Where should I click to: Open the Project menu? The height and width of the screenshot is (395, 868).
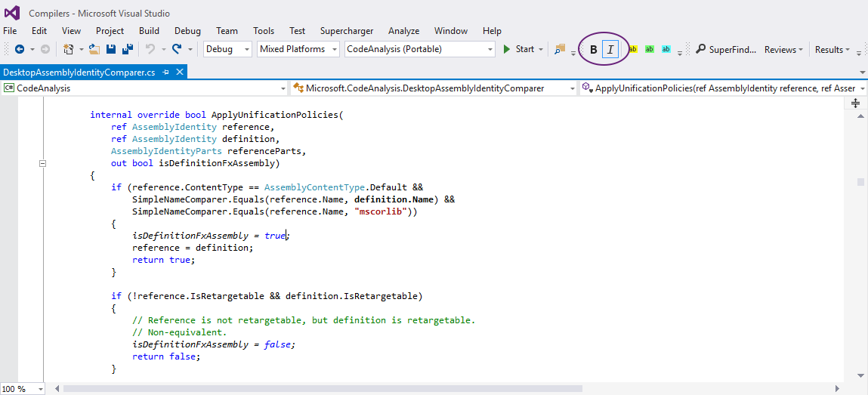coord(110,31)
